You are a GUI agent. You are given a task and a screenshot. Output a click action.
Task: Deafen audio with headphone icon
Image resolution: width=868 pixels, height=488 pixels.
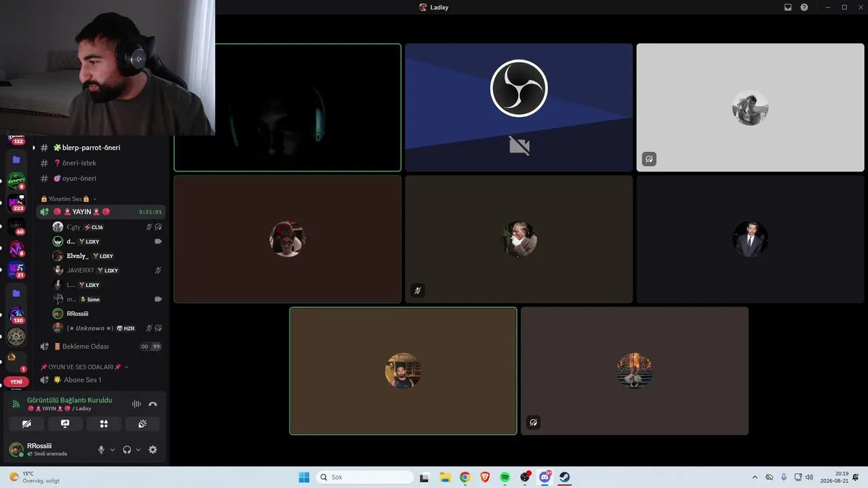pos(127,449)
